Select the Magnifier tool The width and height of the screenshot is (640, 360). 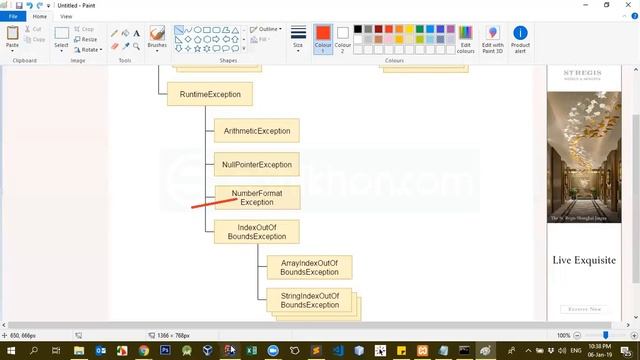pos(136,46)
